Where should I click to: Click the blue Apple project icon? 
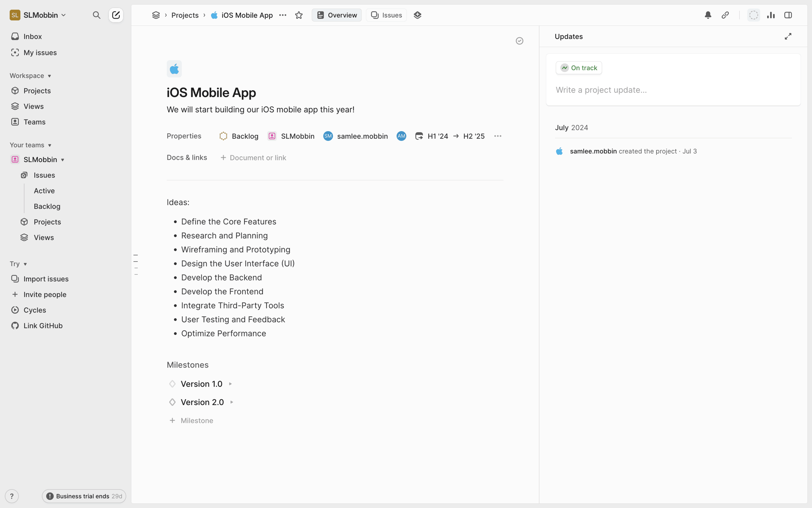point(174,69)
